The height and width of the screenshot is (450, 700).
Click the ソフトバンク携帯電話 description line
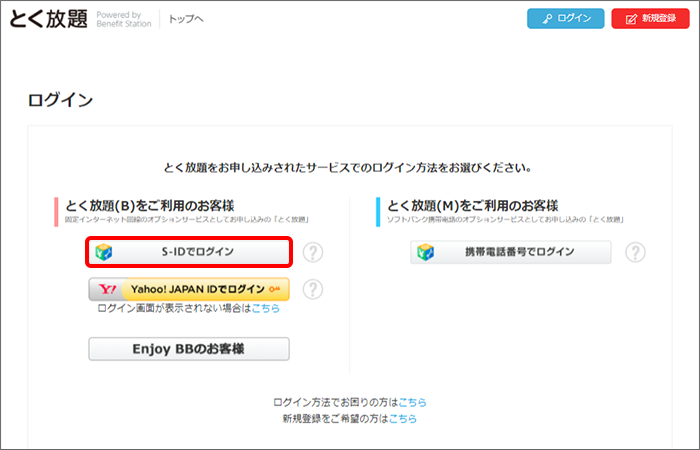[x=505, y=220]
